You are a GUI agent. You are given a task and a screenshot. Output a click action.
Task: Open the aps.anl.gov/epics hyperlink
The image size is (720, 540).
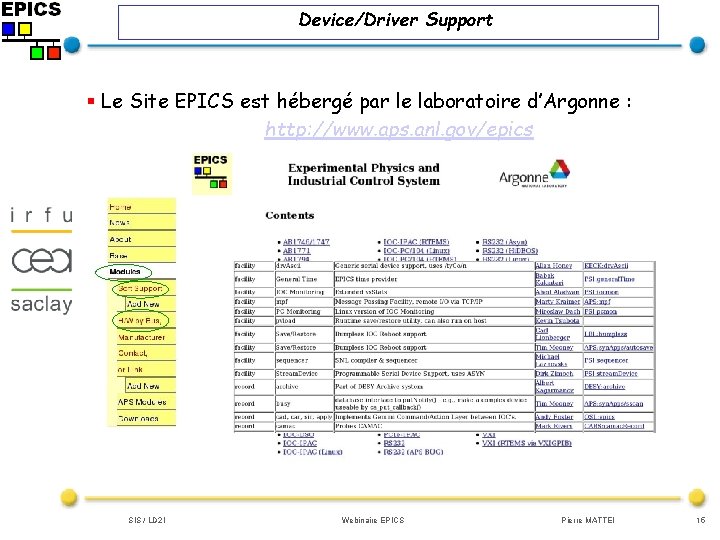coord(399,129)
